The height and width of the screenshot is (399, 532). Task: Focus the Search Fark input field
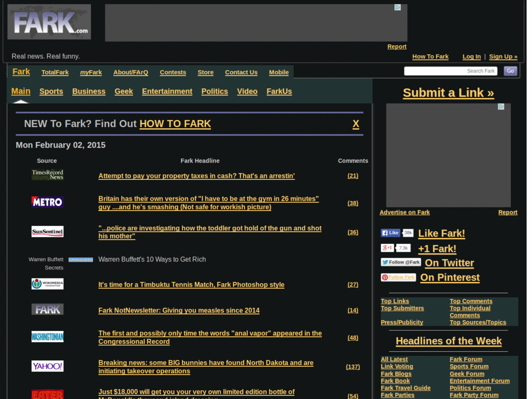point(450,71)
